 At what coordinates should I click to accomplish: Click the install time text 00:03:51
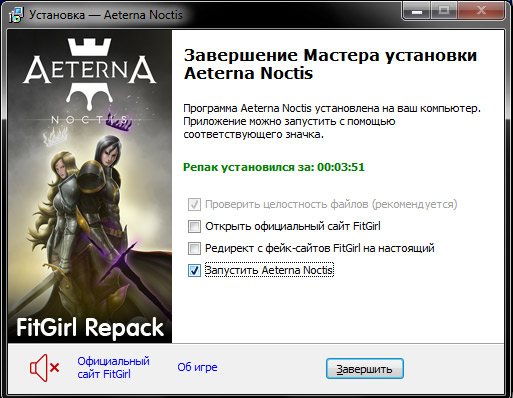click(x=341, y=167)
